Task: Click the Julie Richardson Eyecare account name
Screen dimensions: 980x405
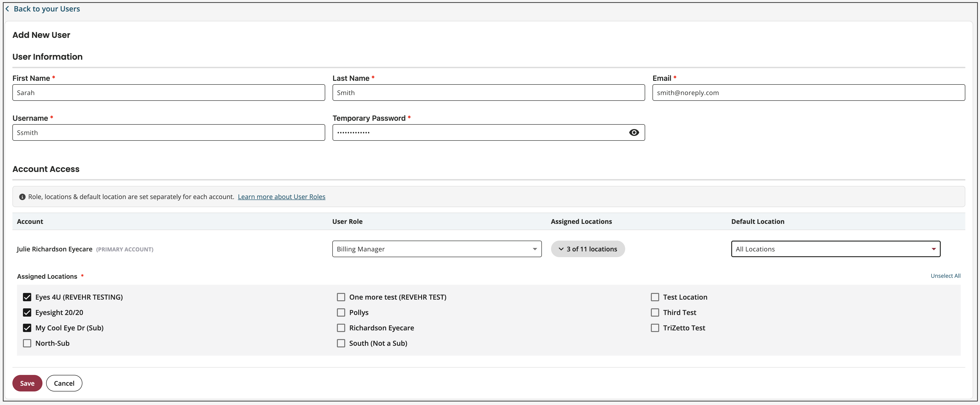Action: click(x=54, y=249)
